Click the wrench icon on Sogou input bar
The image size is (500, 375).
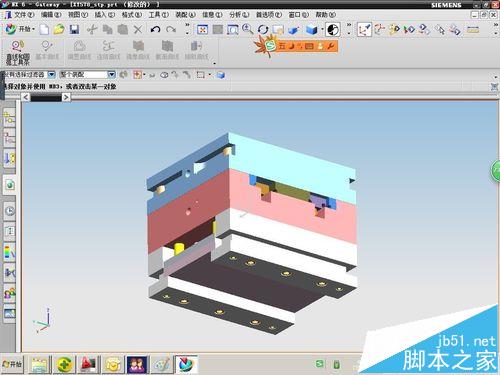tap(330, 46)
